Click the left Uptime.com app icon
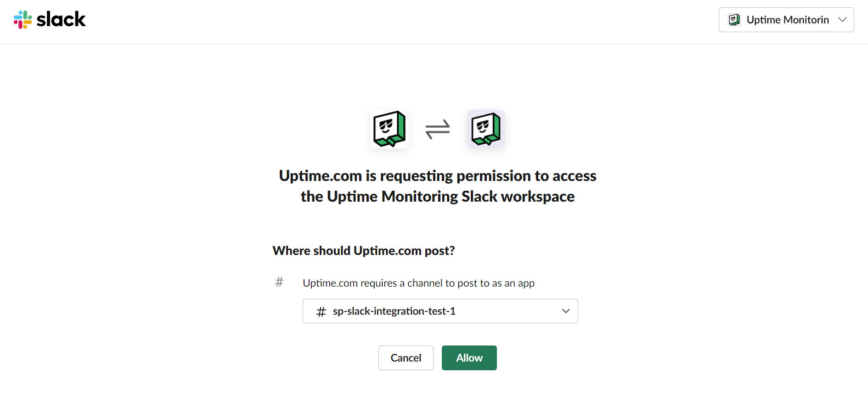 [x=389, y=129]
